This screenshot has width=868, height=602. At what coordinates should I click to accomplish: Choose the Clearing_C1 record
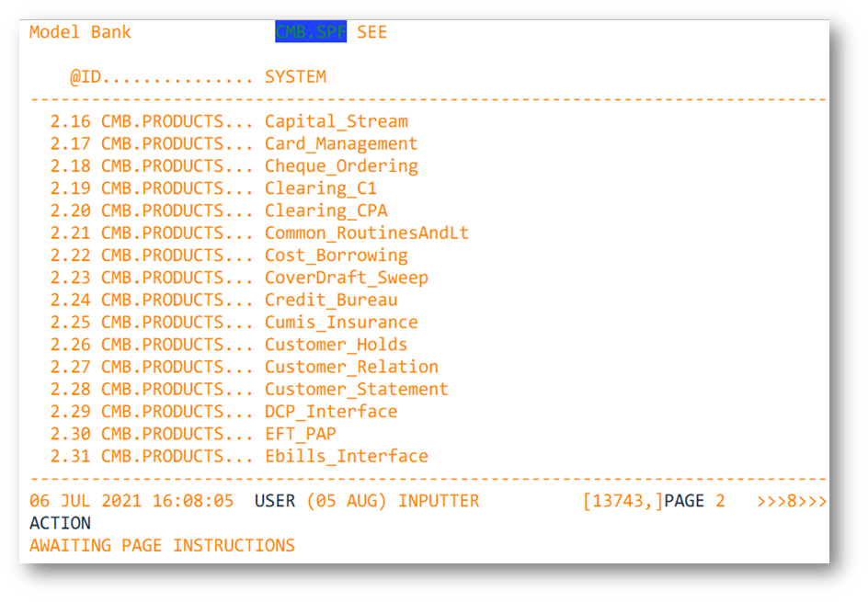click(x=320, y=188)
